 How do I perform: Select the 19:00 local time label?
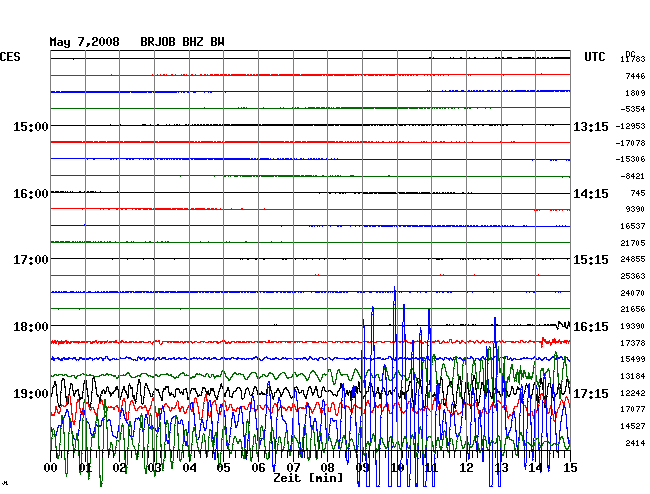[31, 393]
